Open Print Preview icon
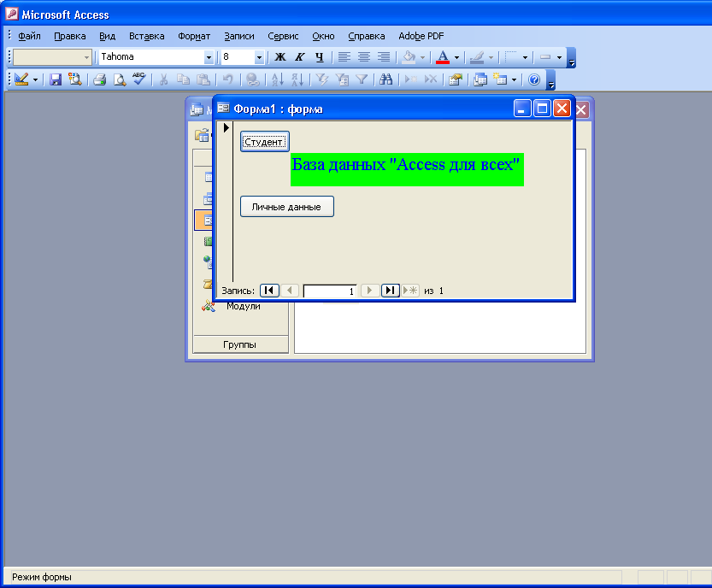Viewport: 712px width, 588px height. click(x=120, y=79)
